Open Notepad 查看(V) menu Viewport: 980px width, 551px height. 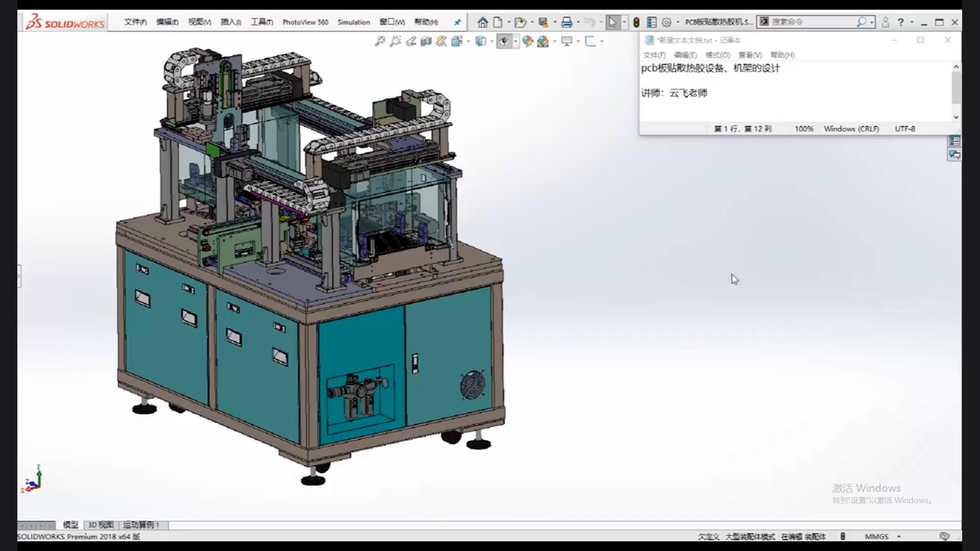click(x=750, y=55)
